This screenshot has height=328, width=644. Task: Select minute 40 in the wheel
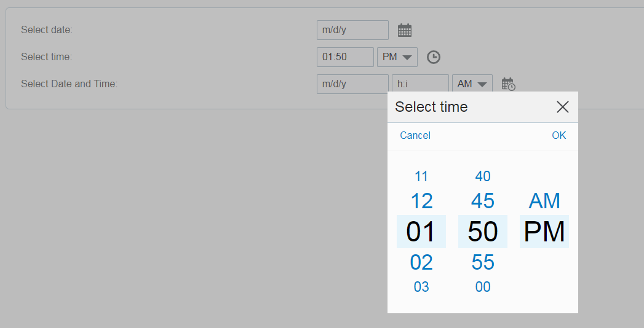[x=483, y=176]
